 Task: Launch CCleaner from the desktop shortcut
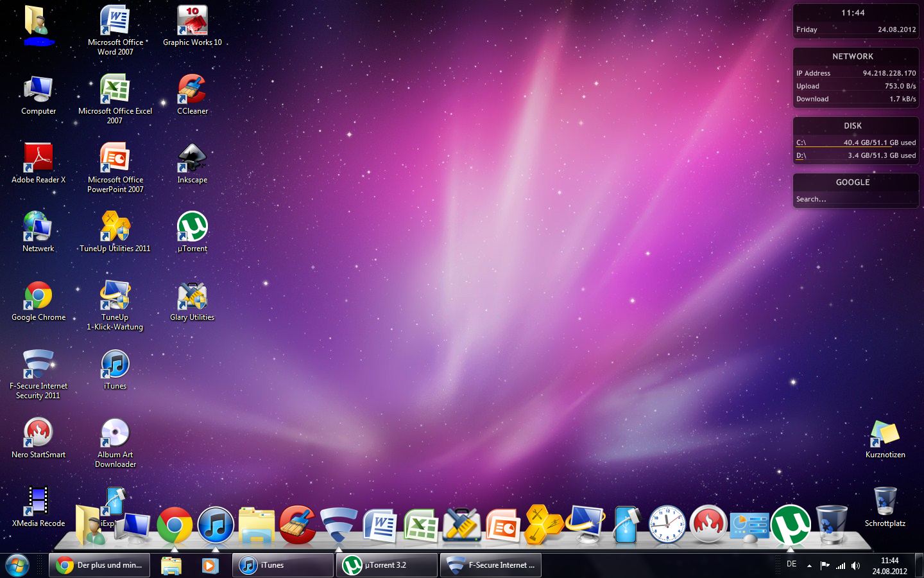click(193, 95)
